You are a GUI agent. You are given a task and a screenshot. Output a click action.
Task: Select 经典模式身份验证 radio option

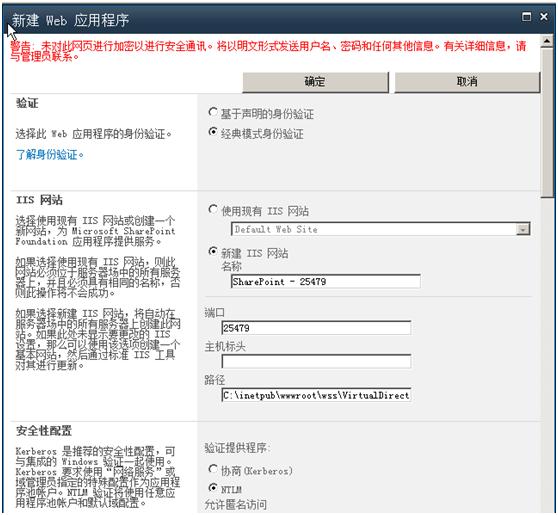213,132
